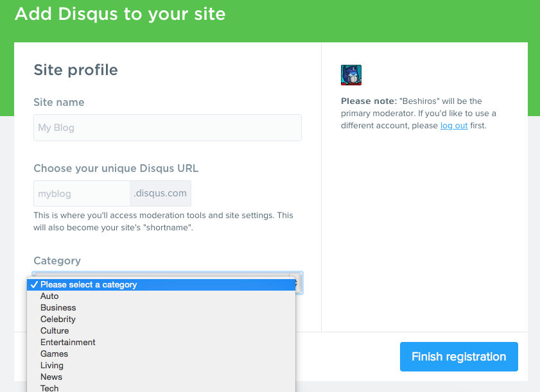
Task: Click the Site profile heading
Action: point(76,70)
